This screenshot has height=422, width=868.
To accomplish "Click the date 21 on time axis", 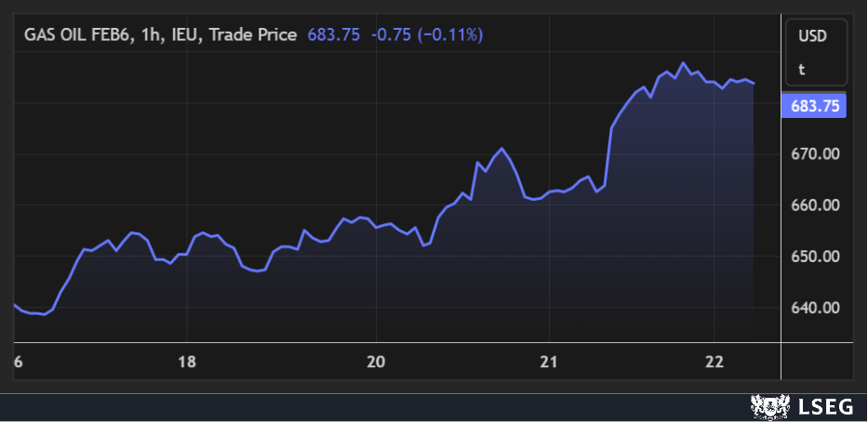I will (x=549, y=362).
